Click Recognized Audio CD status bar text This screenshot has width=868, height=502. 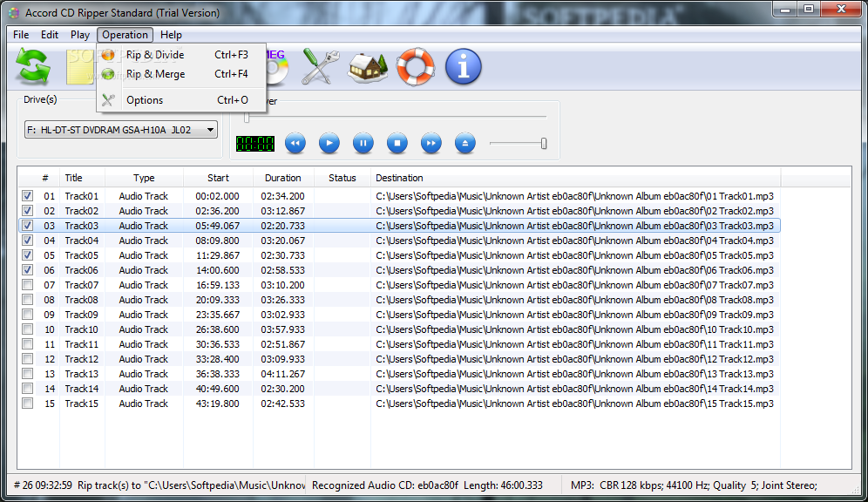[x=427, y=485]
